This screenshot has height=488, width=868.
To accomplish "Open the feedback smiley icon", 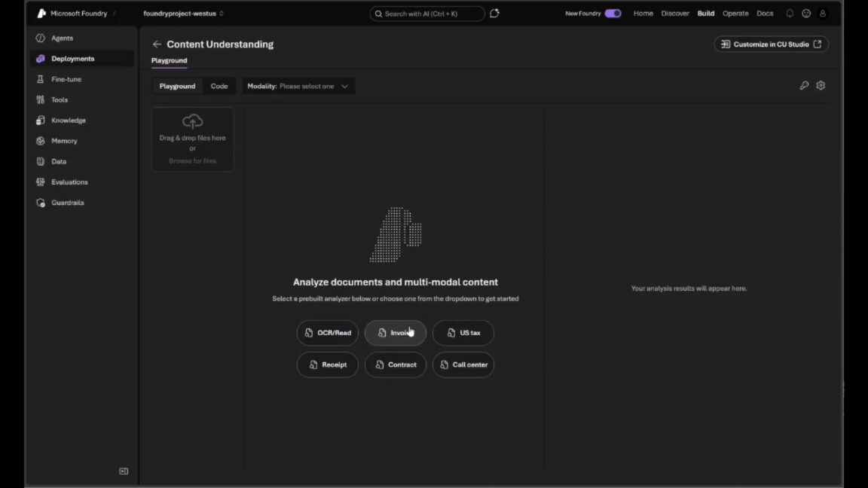I will [x=806, y=14].
